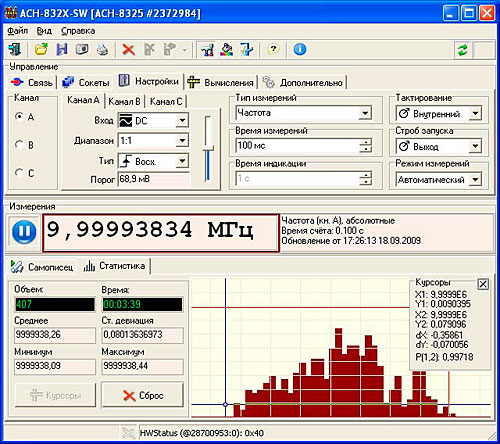
Task: Click the open folder toolbar icon
Action: (x=41, y=49)
